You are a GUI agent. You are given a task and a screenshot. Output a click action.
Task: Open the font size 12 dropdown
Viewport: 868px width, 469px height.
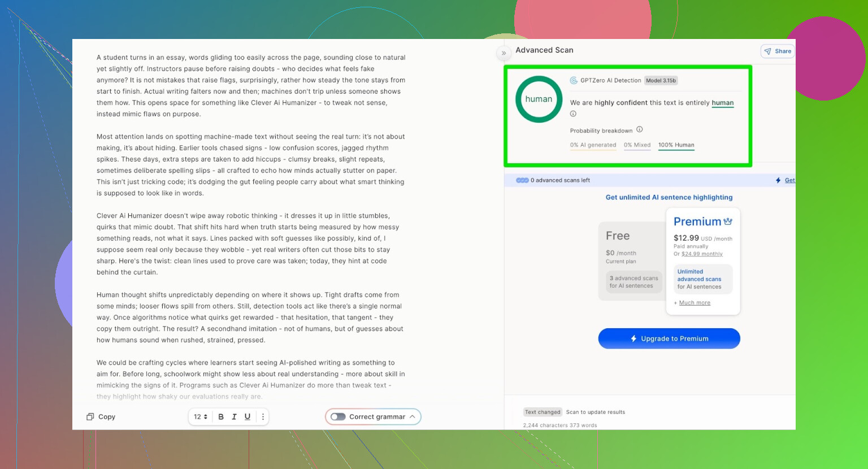[201, 417]
